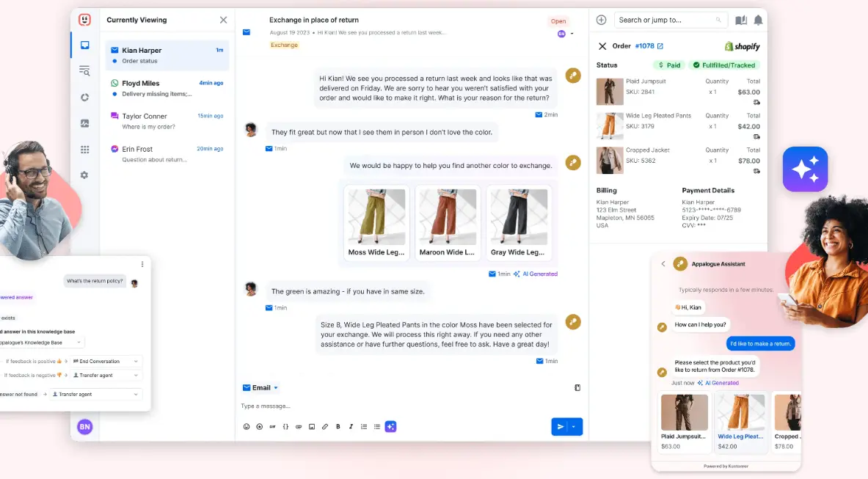Open the Inbox icon in left sidebar
868x479 pixels.
(x=84, y=45)
